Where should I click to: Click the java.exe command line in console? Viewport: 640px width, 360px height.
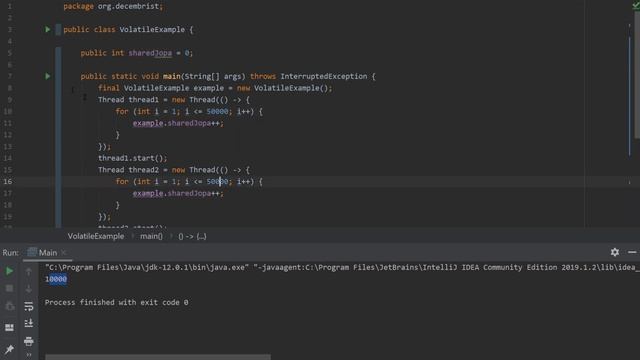coord(342,267)
